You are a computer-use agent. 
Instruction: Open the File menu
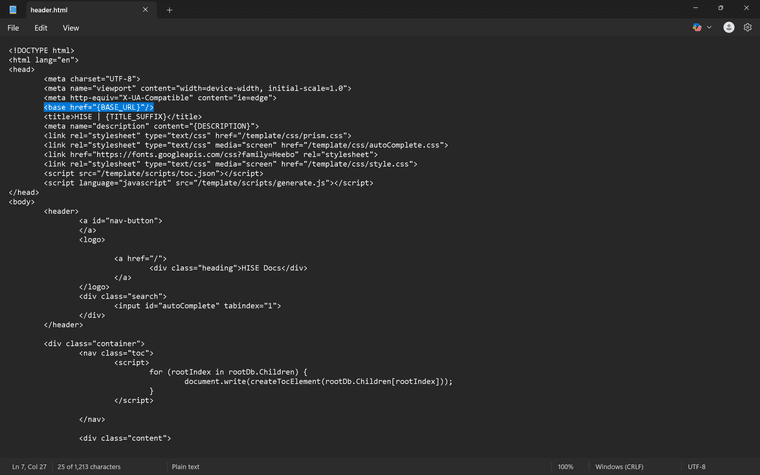(13, 28)
